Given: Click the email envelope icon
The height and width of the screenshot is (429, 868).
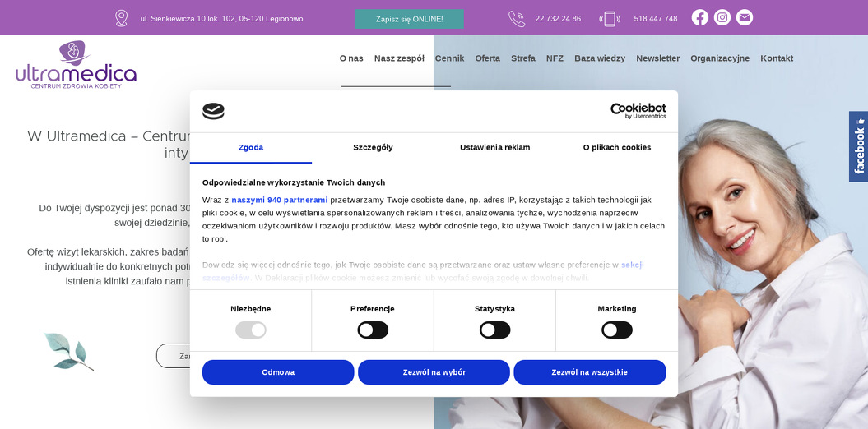Looking at the screenshot, I should pos(744,18).
